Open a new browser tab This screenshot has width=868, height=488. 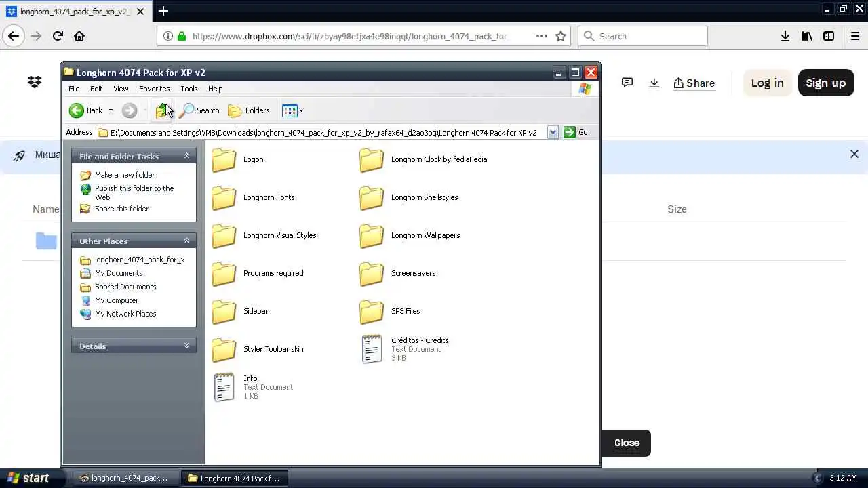[x=163, y=11]
